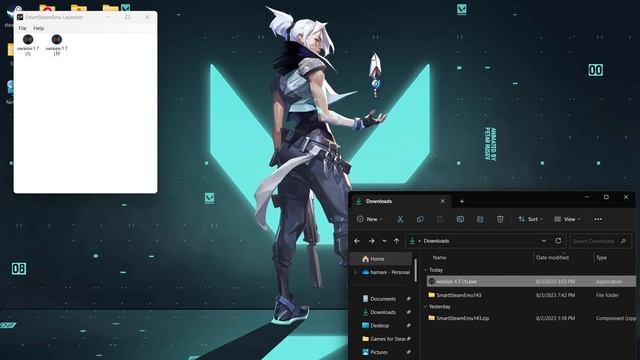Click the search magnifier icon in Explorer
Viewport: 640px width, 360px height.
coord(623,241)
